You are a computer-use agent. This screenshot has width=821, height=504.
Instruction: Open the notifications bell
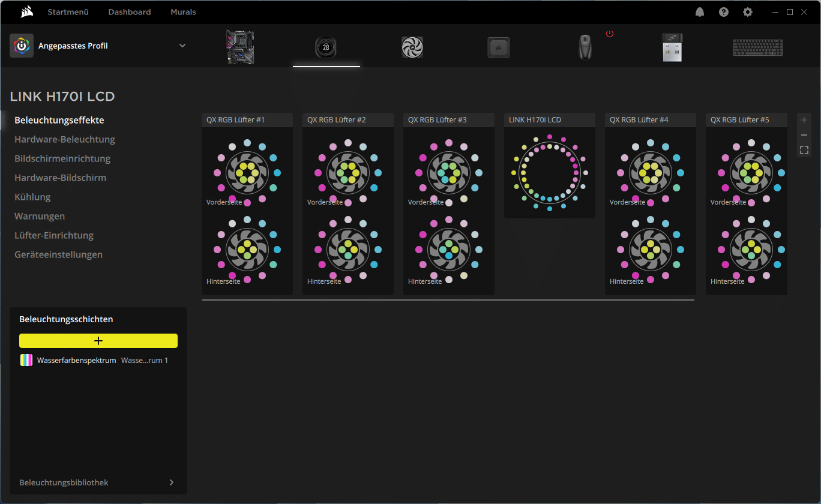point(700,12)
